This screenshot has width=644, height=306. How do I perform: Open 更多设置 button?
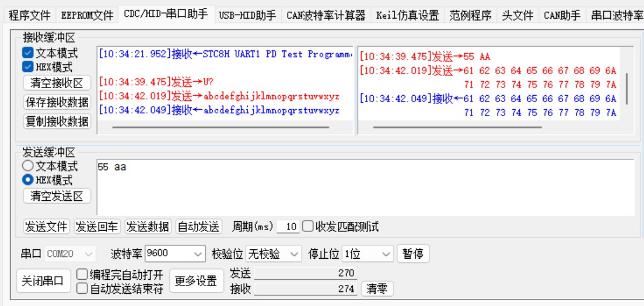(196, 281)
